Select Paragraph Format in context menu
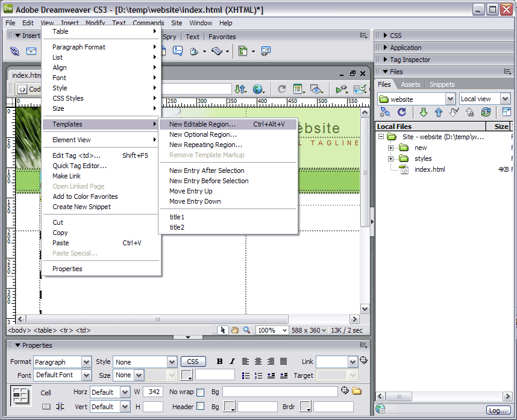Image resolution: width=517 pixels, height=420 pixels. [102, 47]
